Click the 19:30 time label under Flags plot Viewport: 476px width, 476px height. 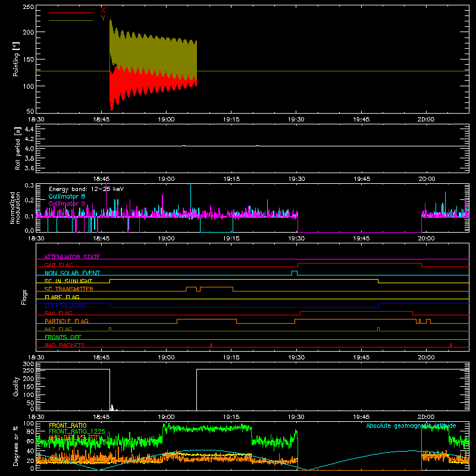(x=296, y=358)
